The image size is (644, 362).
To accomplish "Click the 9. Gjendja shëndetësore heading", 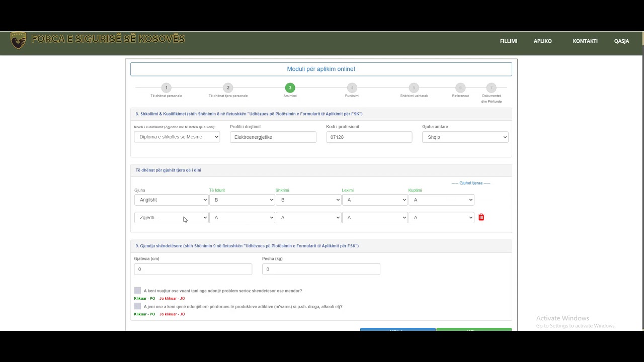I will 247,246.
